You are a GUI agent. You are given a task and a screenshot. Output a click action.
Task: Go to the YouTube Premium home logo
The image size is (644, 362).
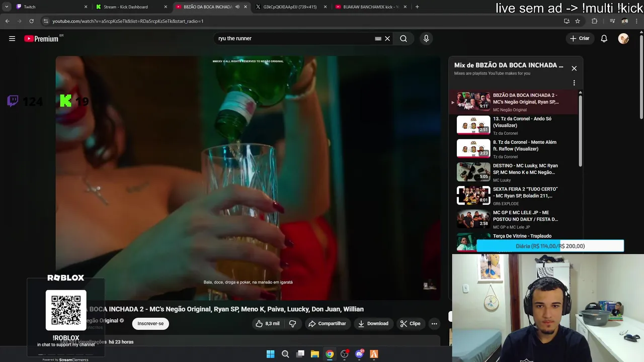[42, 39]
